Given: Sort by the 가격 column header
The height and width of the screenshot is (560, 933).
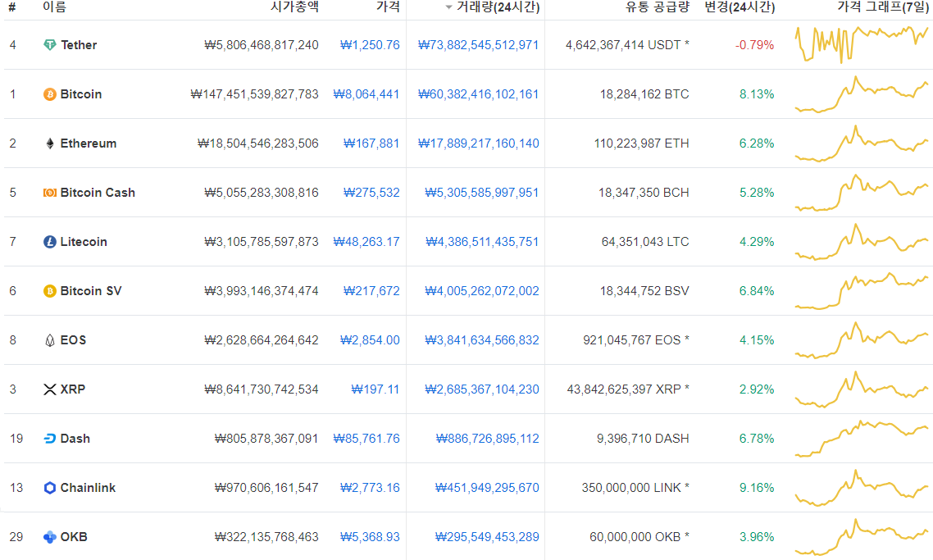Looking at the screenshot, I should 388,7.
